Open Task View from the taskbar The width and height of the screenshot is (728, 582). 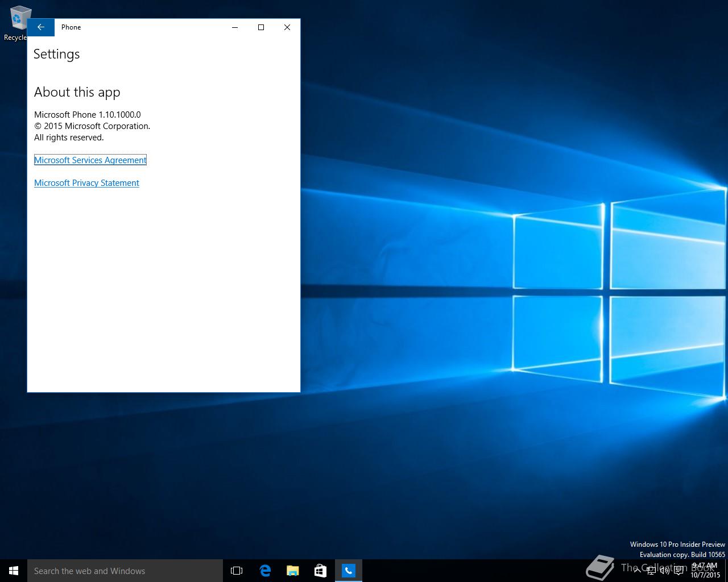click(237, 571)
